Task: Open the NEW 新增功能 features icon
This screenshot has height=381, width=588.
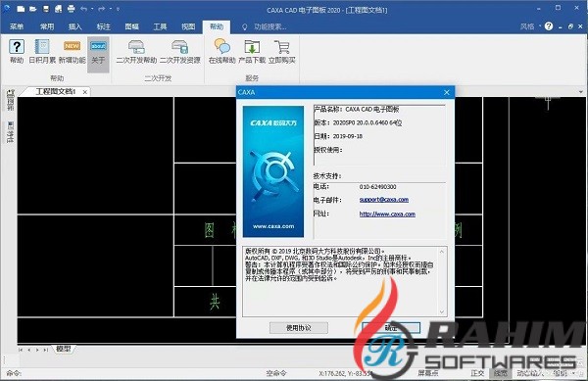Action: pos(72,47)
